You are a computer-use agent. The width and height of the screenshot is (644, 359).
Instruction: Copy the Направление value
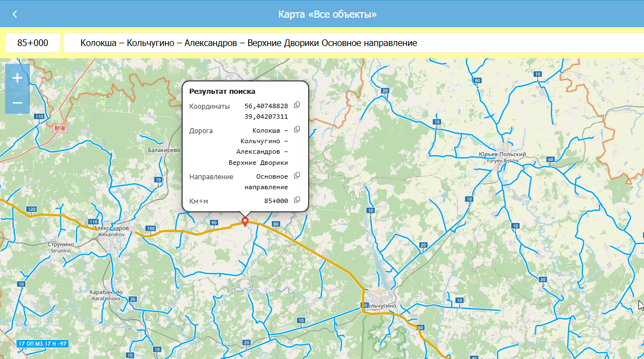pyautogui.click(x=297, y=175)
